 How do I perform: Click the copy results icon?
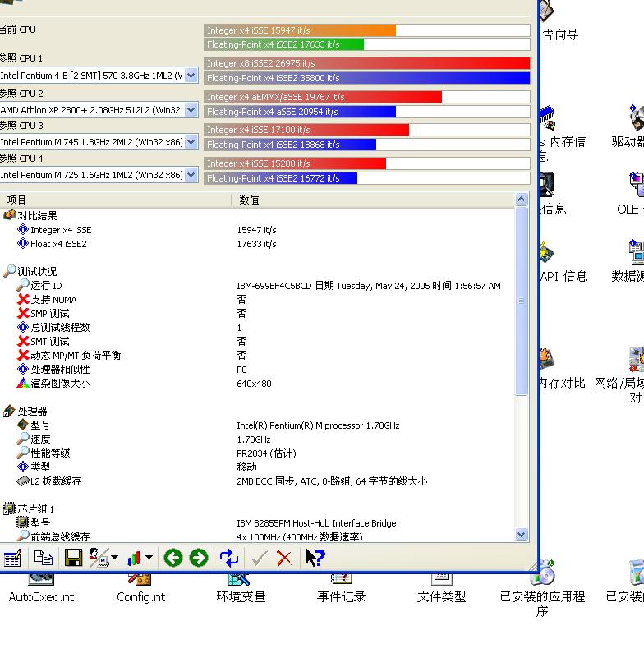coord(43,558)
